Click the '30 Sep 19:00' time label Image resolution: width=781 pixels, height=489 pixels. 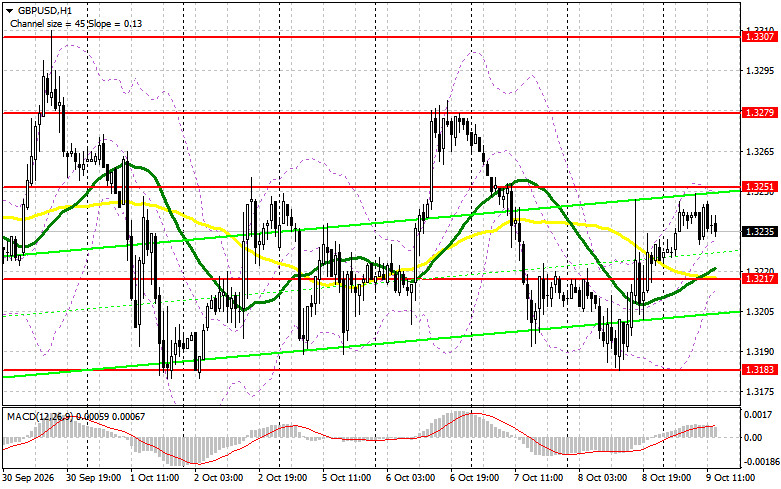point(94,478)
